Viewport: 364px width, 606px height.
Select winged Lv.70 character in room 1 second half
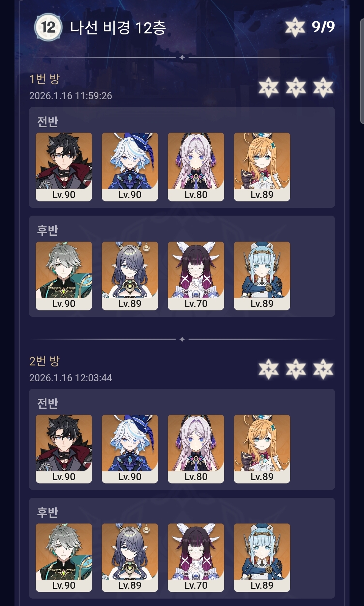(196, 276)
